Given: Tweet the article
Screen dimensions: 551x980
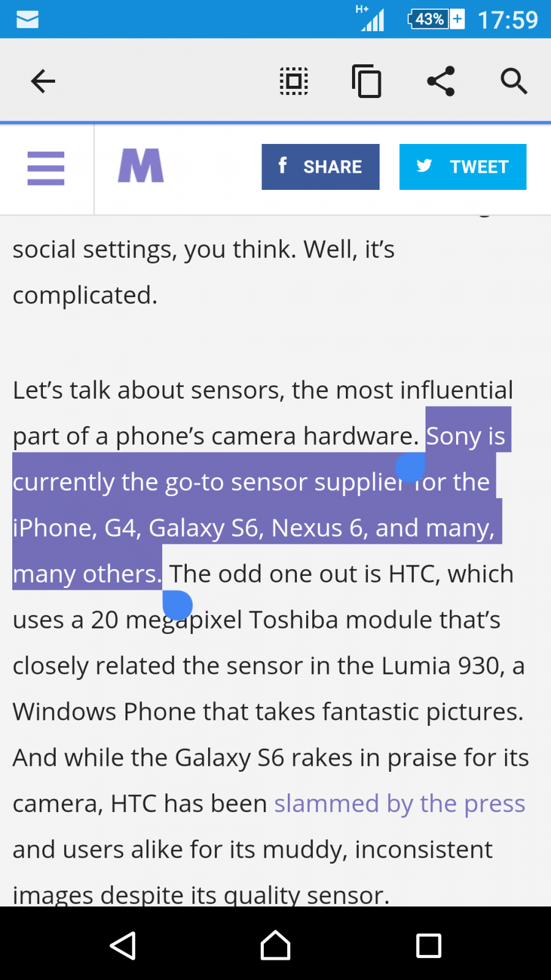Looking at the screenshot, I should [x=463, y=167].
